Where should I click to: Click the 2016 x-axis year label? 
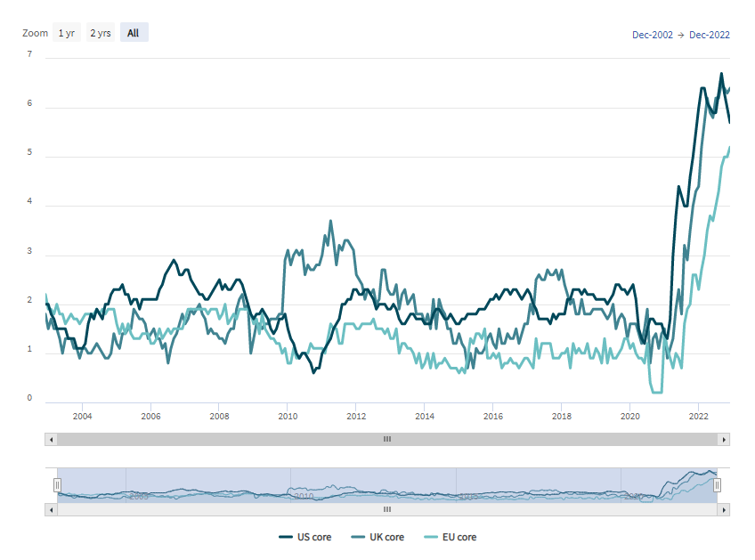[492, 416]
